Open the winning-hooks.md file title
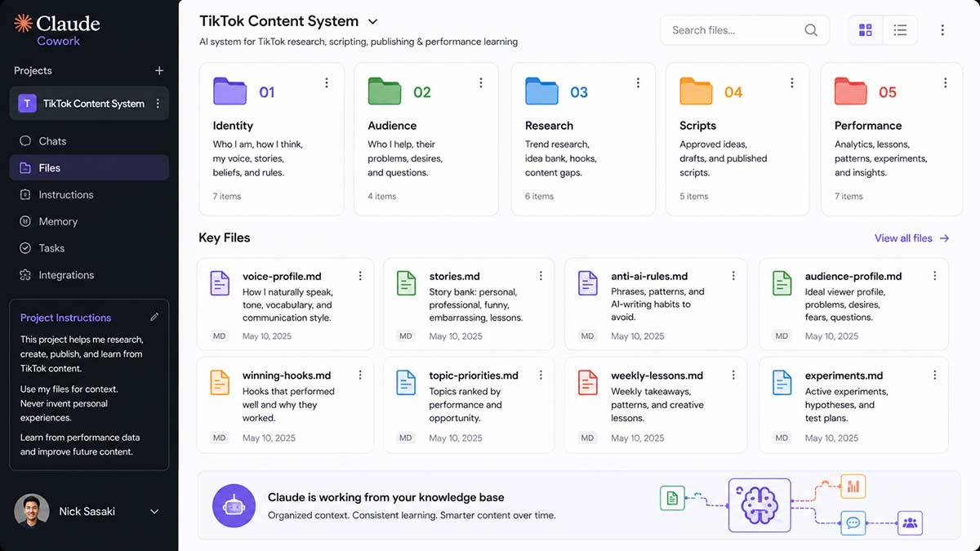The image size is (980, 551). click(287, 376)
